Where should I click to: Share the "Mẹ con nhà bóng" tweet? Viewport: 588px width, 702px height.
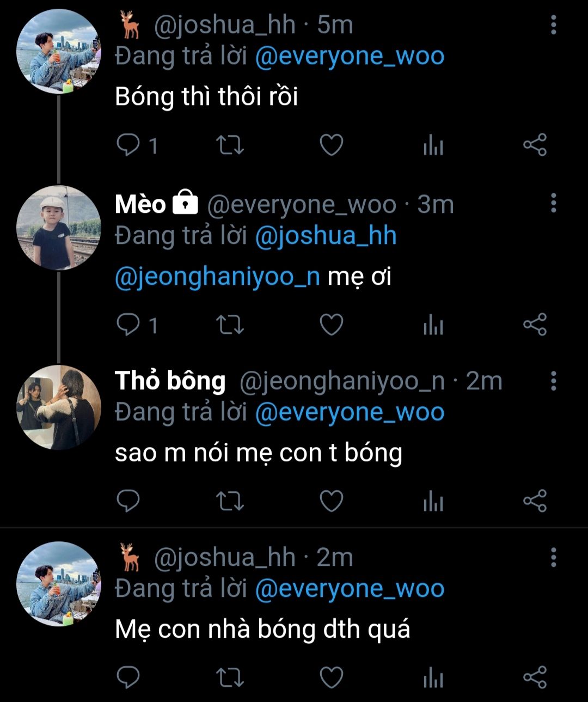pyautogui.click(x=535, y=677)
